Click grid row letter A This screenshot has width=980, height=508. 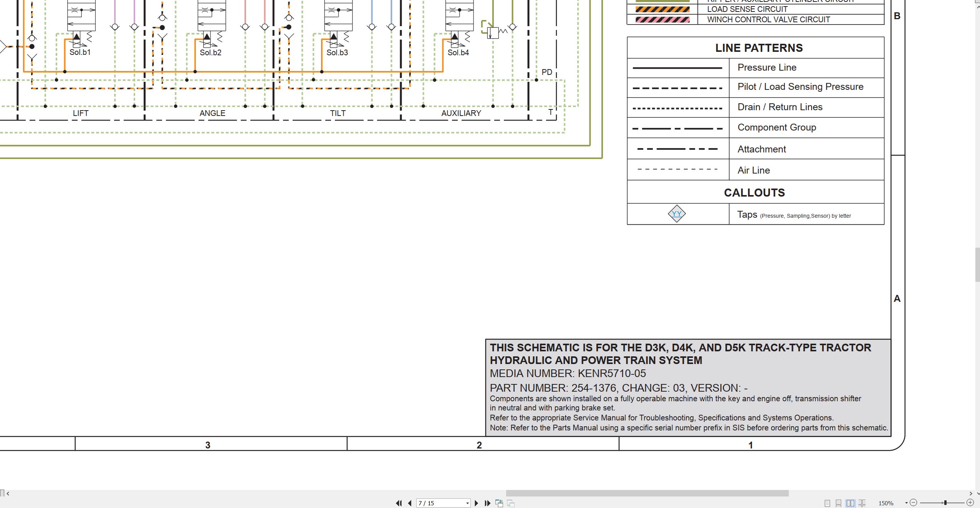pos(897,298)
